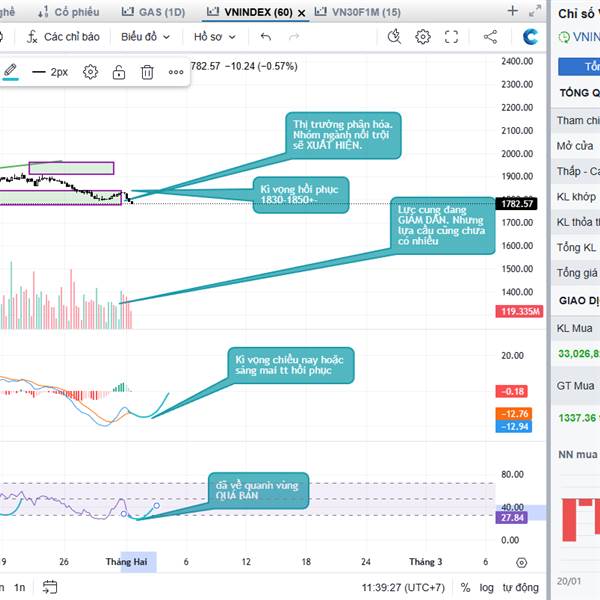Viewport: 600px width, 600px height.
Task: Click the more options three-dots icon
Action: tap(176, 72)
